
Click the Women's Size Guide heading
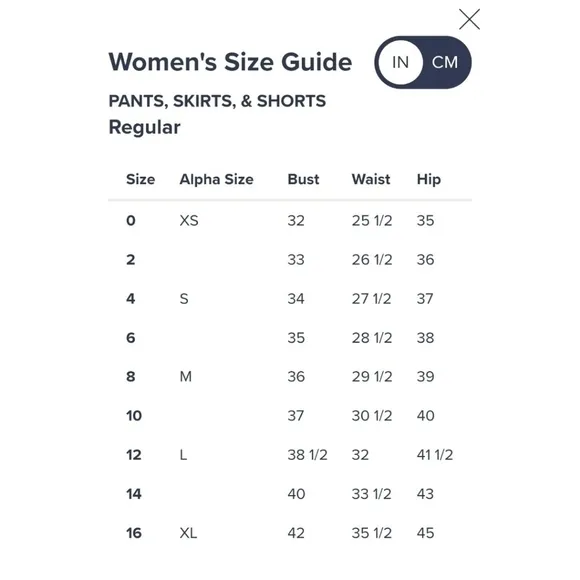tap(230, 62)
